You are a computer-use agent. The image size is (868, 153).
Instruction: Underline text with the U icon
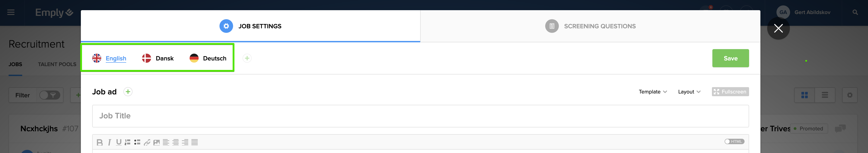pos(119,143)
